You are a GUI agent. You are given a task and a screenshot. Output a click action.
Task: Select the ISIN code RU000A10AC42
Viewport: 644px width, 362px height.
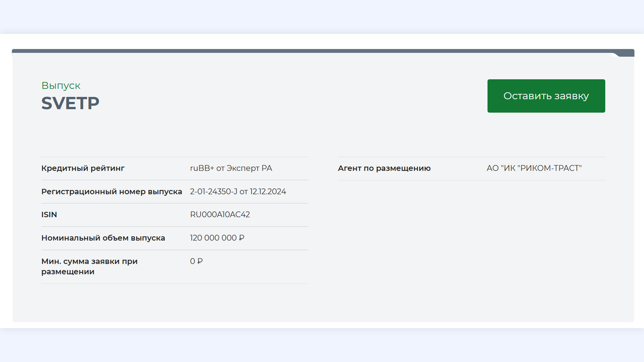(220, 215)
